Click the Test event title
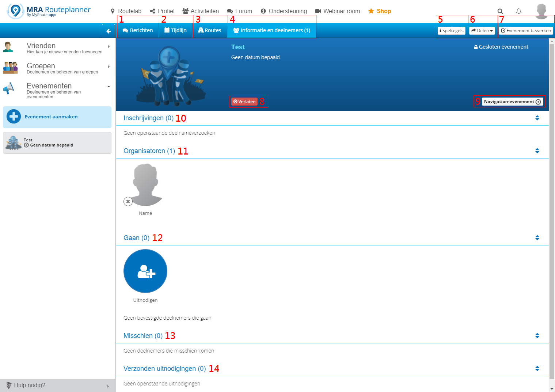This screenshot has height=392, width=555. pos(238,47)
